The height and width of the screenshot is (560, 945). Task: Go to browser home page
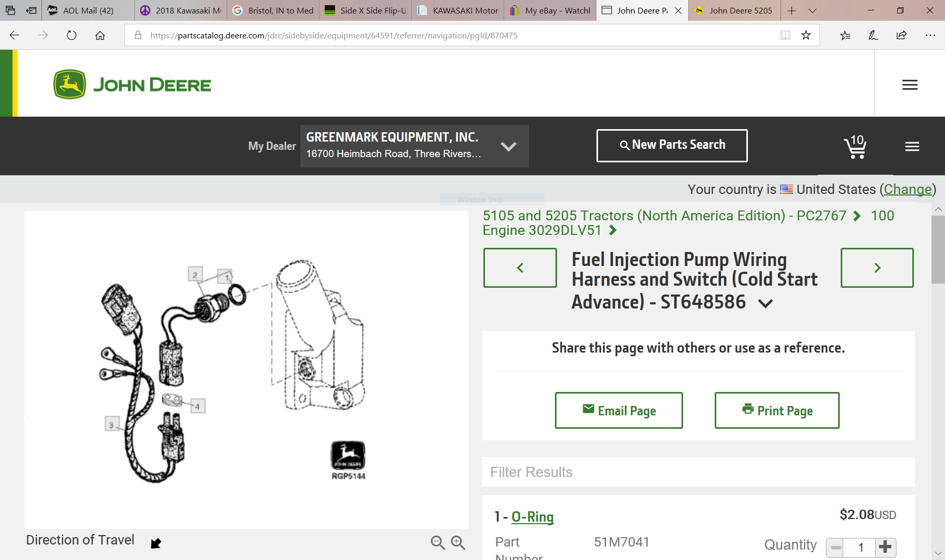point(100,35)
